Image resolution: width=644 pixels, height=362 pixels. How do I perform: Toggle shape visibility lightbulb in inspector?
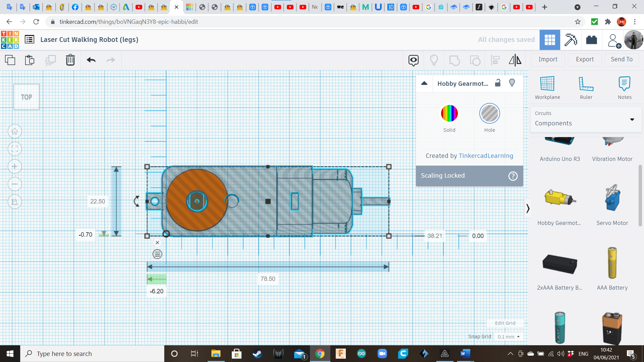[512, 83]
